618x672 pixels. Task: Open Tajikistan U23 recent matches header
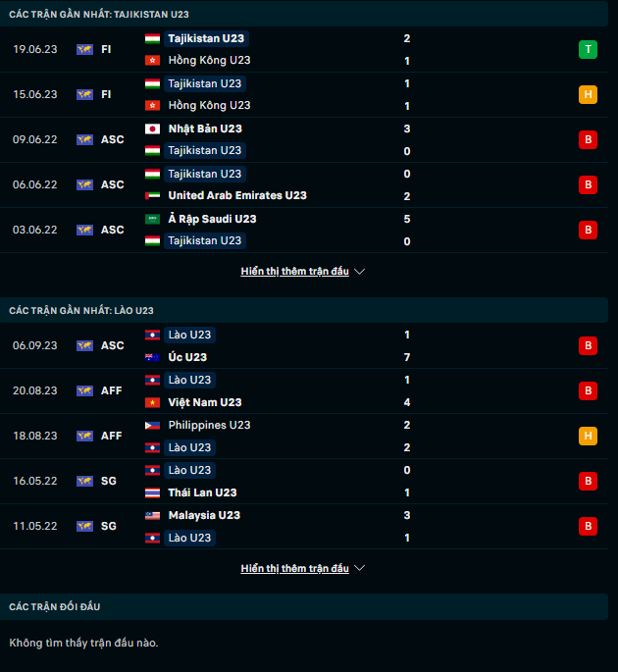pos(100,15)
